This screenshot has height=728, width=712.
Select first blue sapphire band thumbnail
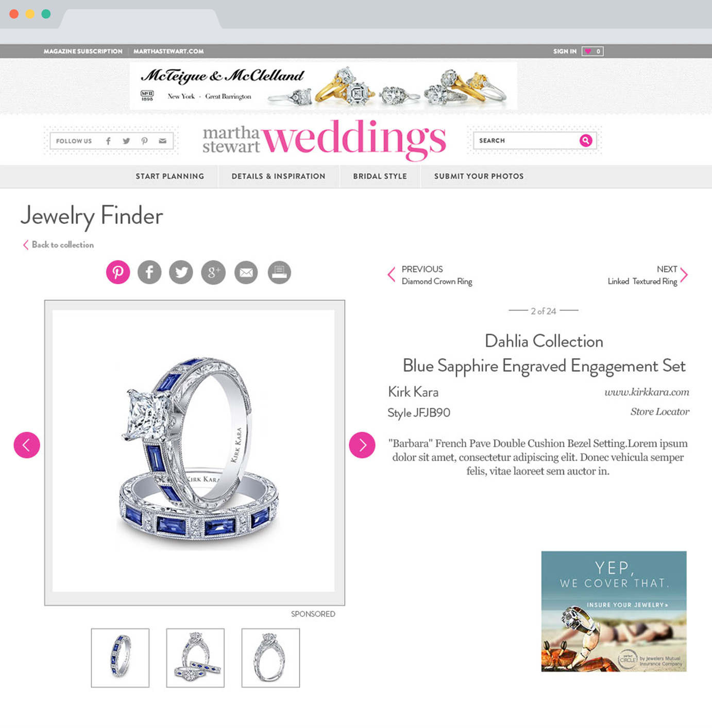pos(120,658)
